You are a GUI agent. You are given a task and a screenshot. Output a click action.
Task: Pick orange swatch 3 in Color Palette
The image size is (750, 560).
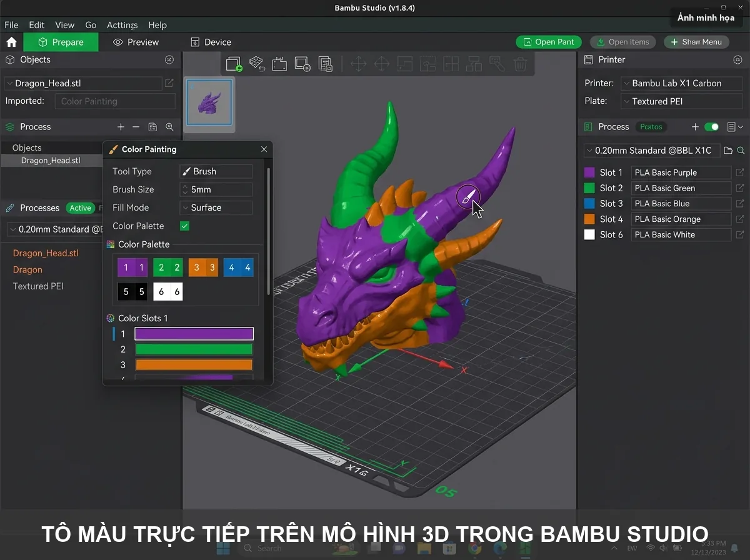(204, 267)
